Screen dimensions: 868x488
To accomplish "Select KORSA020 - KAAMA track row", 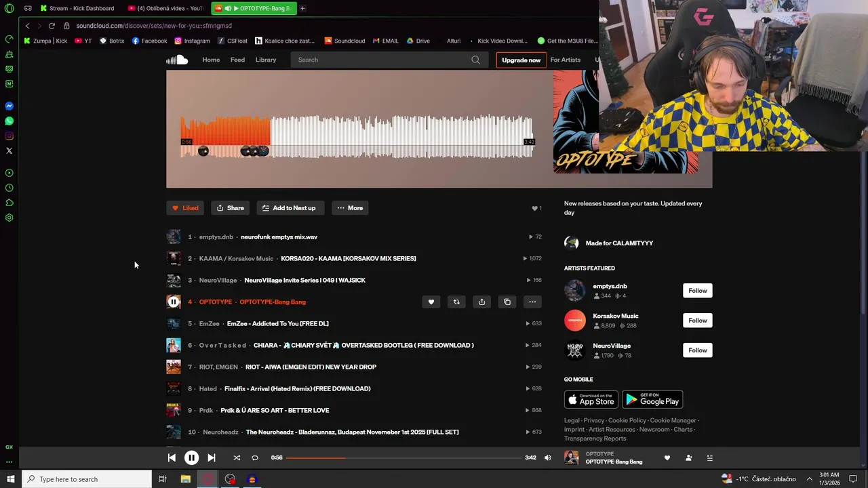I will (354, 258).
